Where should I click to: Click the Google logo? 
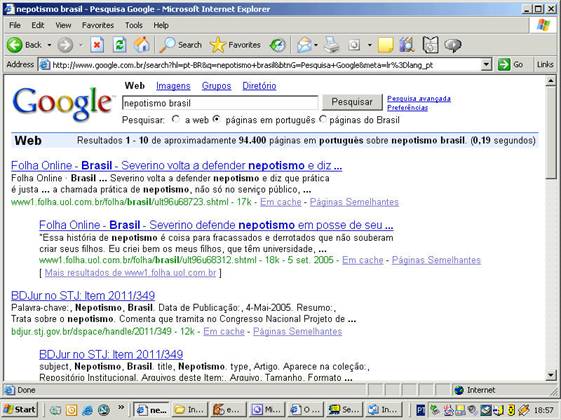[x=62, y=103]
